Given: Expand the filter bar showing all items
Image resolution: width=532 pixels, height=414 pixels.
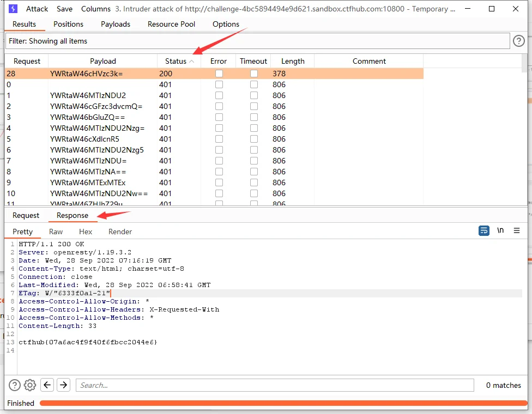Looking at the screenshot, I should pyautogui.click(x=257, y=41).
